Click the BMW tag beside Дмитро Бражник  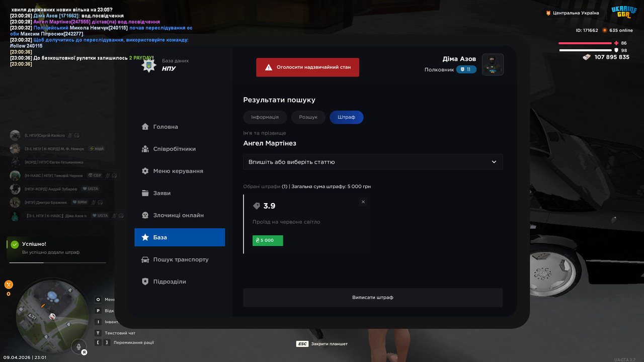tap(79, 202)
